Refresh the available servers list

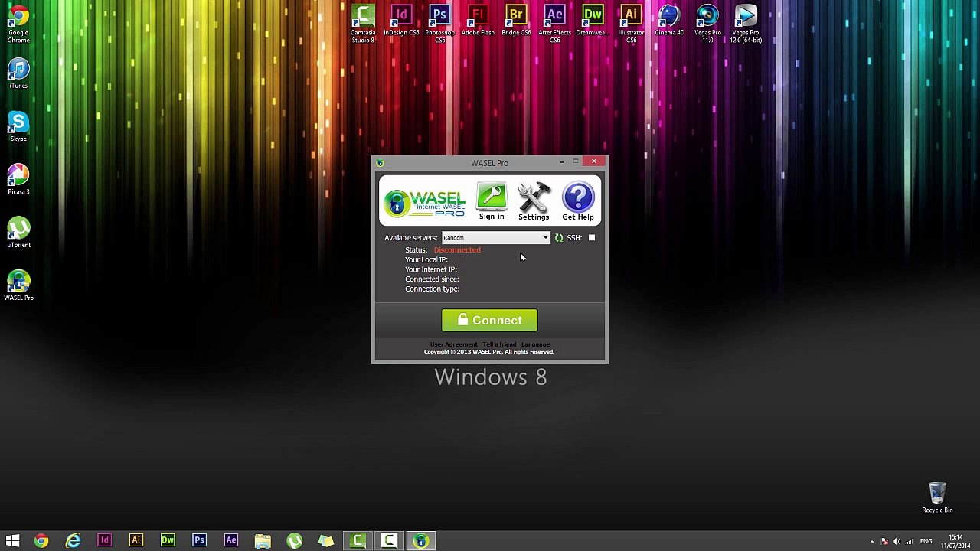pyautogui.click(x=559, y=238)
